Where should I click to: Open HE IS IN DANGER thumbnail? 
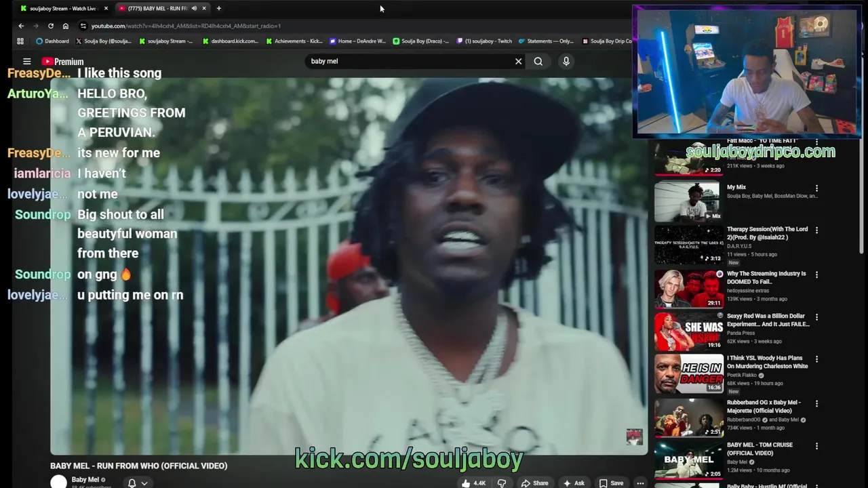[689, 373]
